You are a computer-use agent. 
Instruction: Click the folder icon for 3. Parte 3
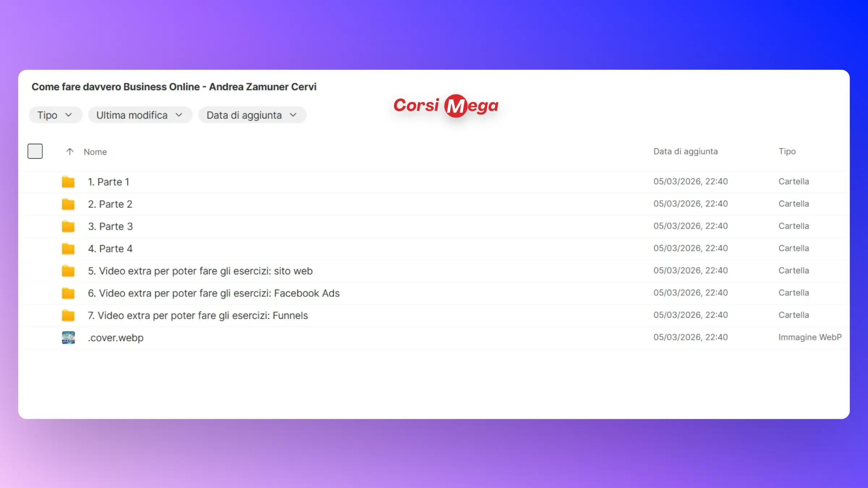coord(68,227)
